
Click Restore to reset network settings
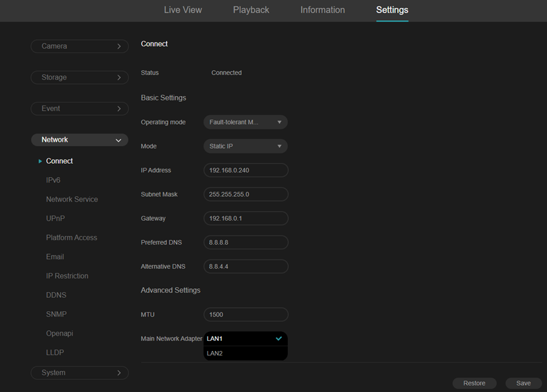(x=474, y=383)
